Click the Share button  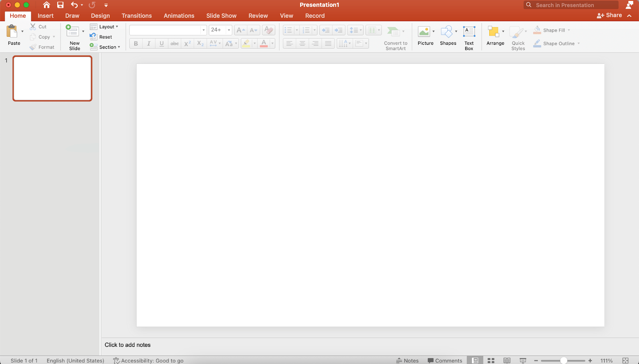(x=609, y=15)
